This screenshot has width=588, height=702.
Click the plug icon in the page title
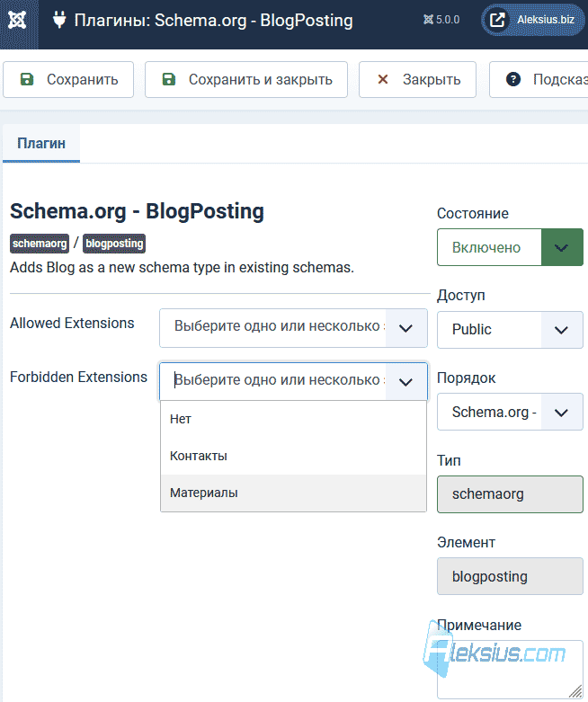click(59, 20)
